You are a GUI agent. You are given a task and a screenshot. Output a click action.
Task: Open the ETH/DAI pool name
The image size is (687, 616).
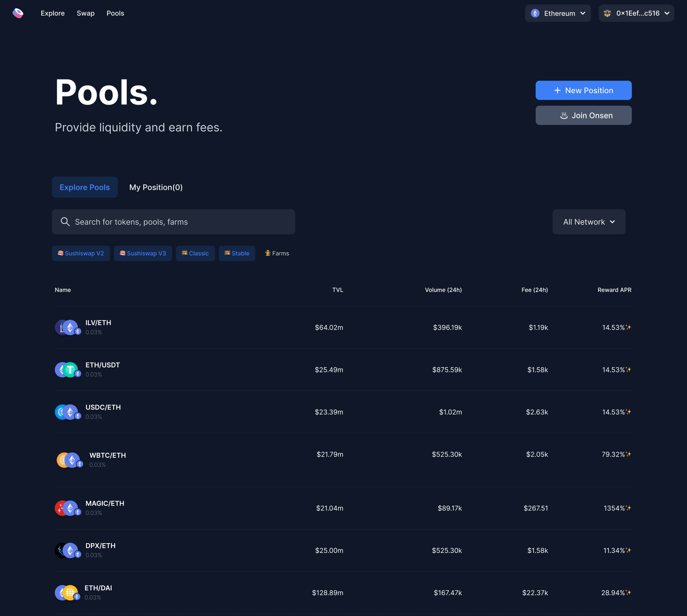[x=98, y=588]
